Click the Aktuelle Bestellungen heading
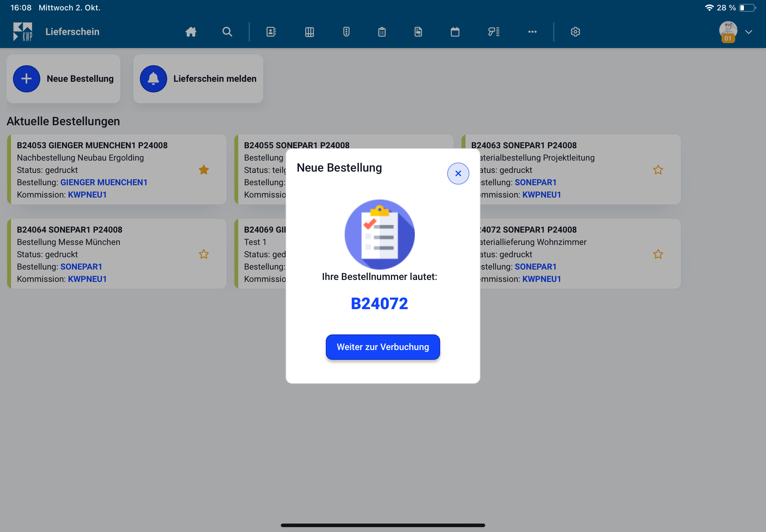Screen dimensions: 766x532 [x=63, y=121]
